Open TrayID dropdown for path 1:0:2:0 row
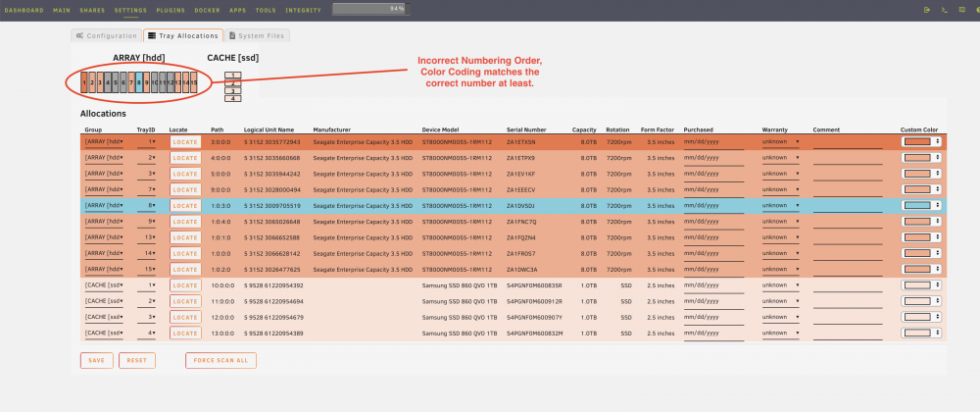This screenshot has width=980, height=412. click(x=147, y=270)
